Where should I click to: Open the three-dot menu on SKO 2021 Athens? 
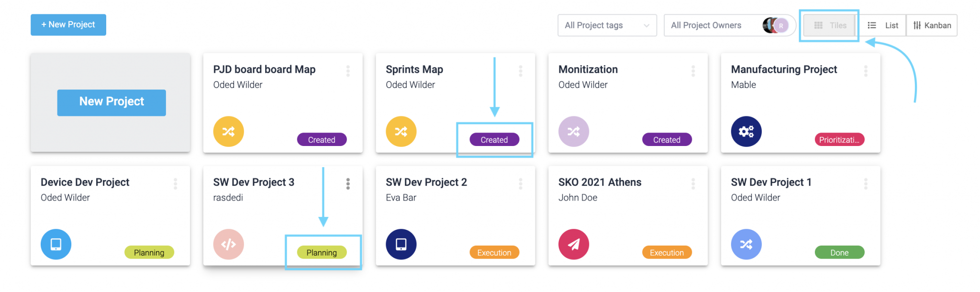point(693,184)
